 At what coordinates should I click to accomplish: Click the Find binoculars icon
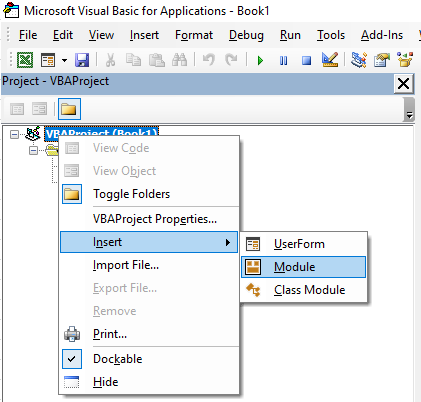(179, 60)
